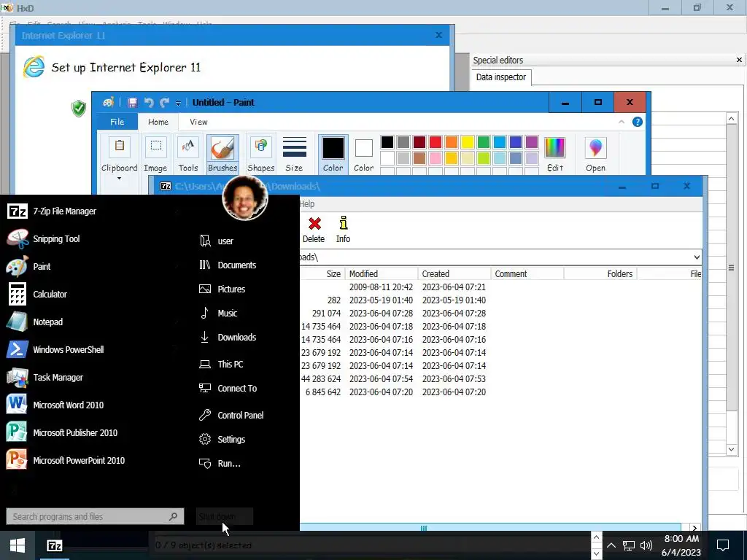Select the row modified 2009-08-11 20:42
Screen dimensions: 747x560
click(500, 287)
